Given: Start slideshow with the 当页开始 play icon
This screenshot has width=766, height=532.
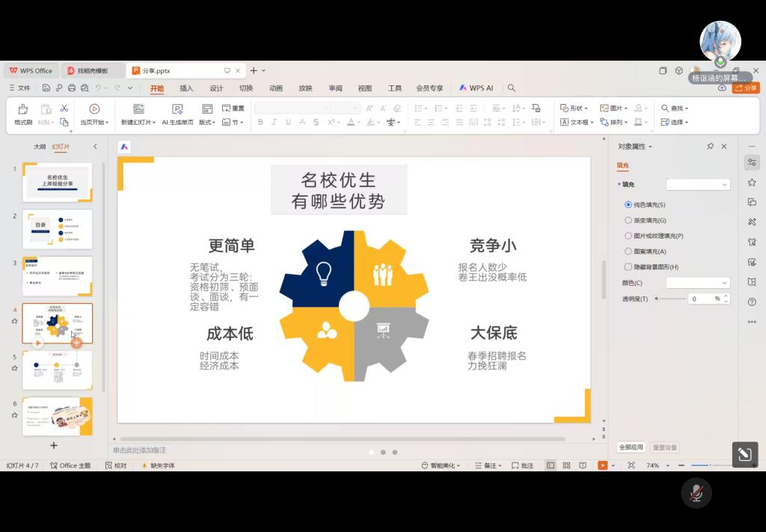Looking at the screenshot, I should coord(94,109).
